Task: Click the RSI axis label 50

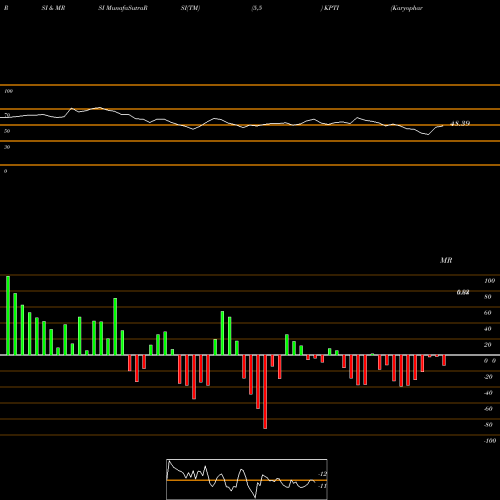Action: coord(7,131)
